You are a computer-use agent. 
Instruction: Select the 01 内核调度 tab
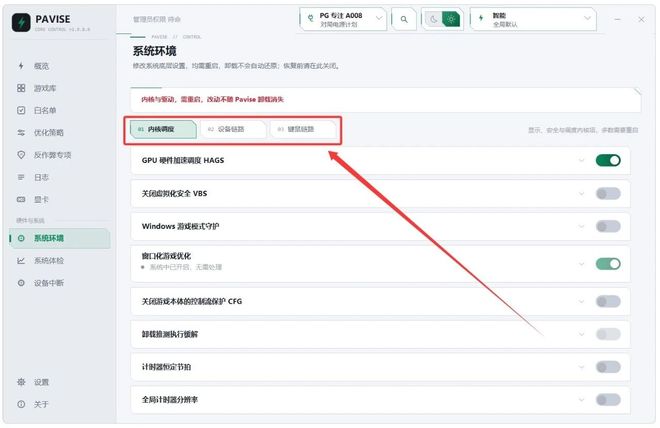click(x=163, y=129)
